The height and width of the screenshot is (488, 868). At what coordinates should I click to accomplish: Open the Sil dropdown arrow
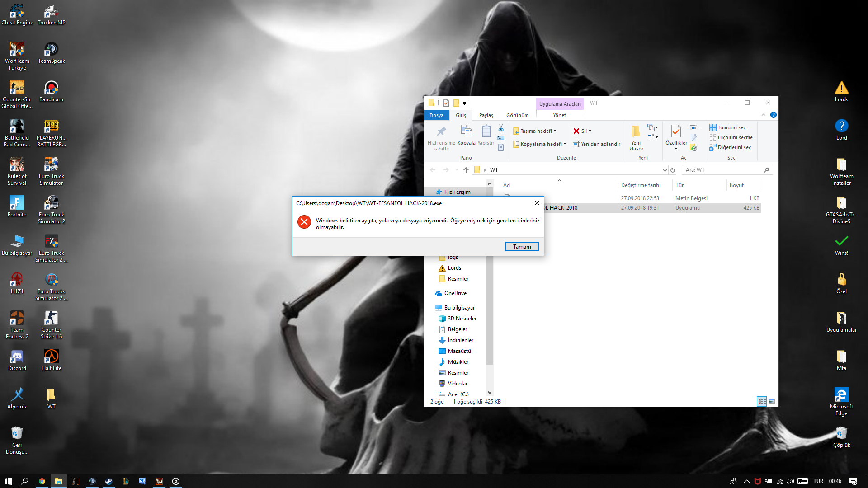(590, 131)
